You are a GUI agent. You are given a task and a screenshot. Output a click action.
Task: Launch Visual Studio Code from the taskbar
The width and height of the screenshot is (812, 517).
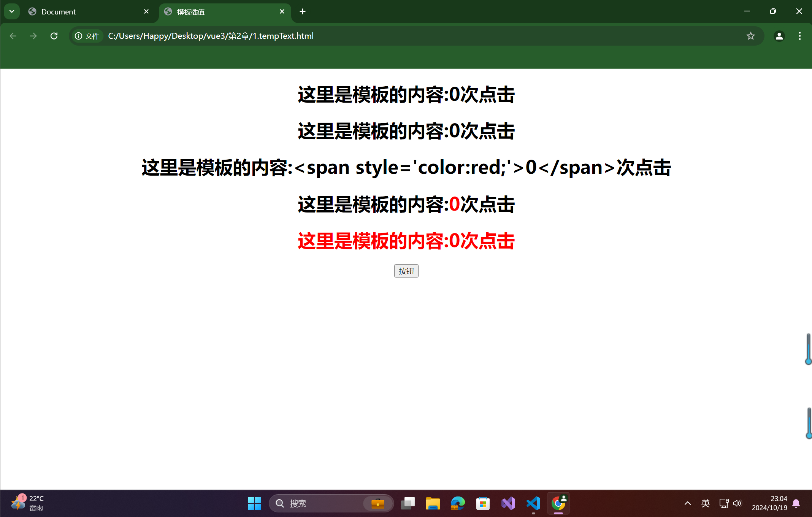(x=533, y=503)
